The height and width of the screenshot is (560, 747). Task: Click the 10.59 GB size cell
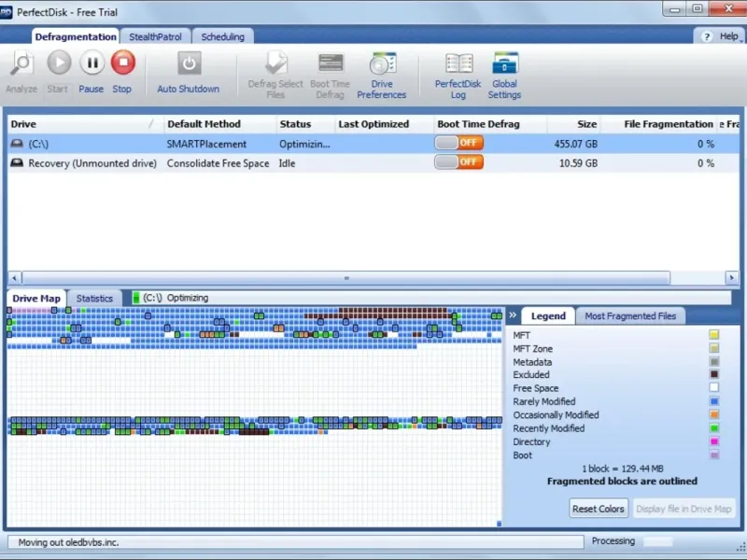tap(578, 163)
